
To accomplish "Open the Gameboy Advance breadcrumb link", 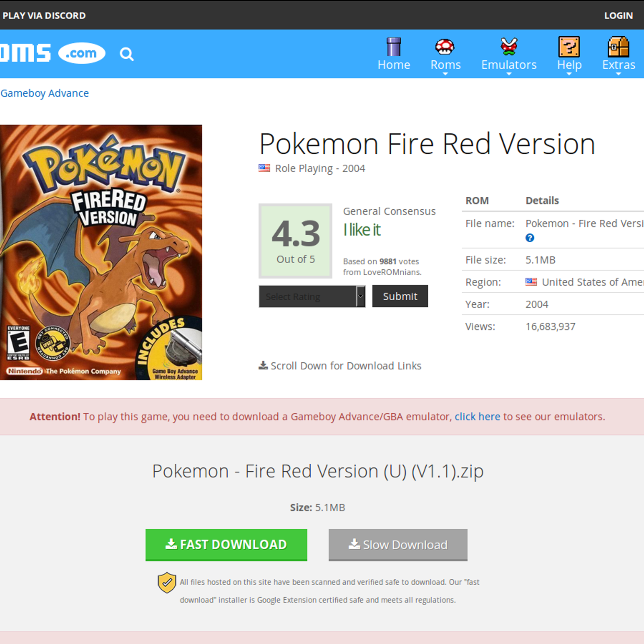I will pos(44,93).
